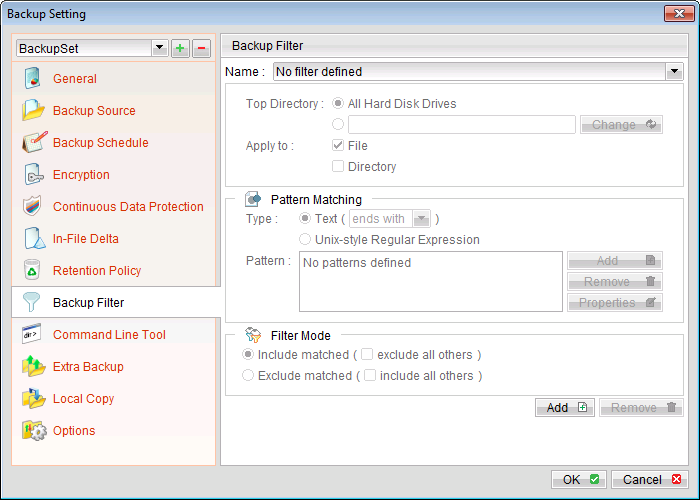Click the pattern Properties button

tap(615, 303)
